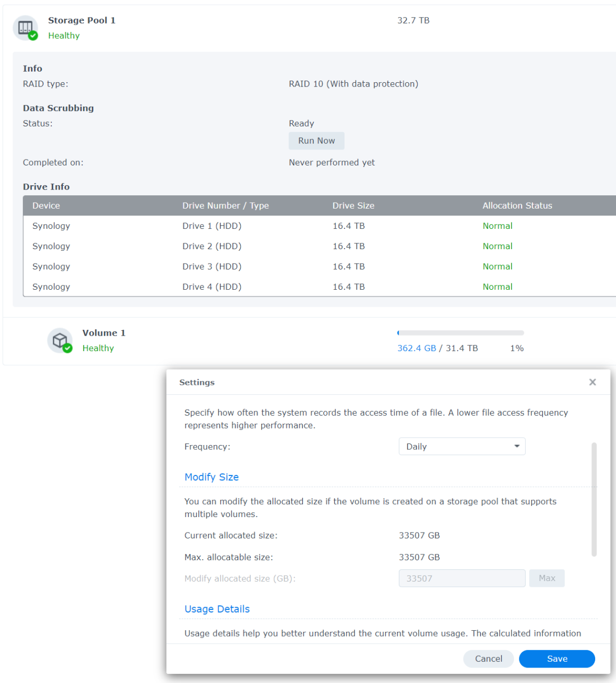Click the Volume 1 usage progress bar

click(460, 333)
